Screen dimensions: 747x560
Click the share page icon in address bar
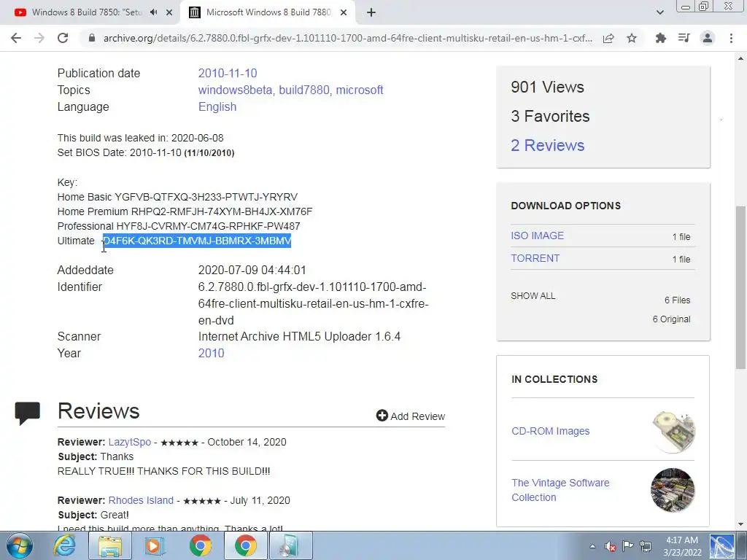pos(608,39)
